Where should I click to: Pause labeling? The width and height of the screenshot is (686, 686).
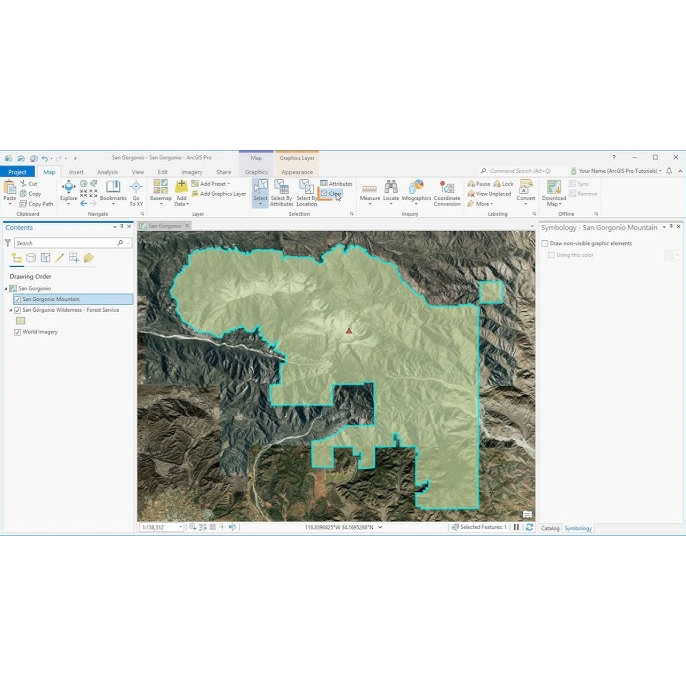pos(479,184)
